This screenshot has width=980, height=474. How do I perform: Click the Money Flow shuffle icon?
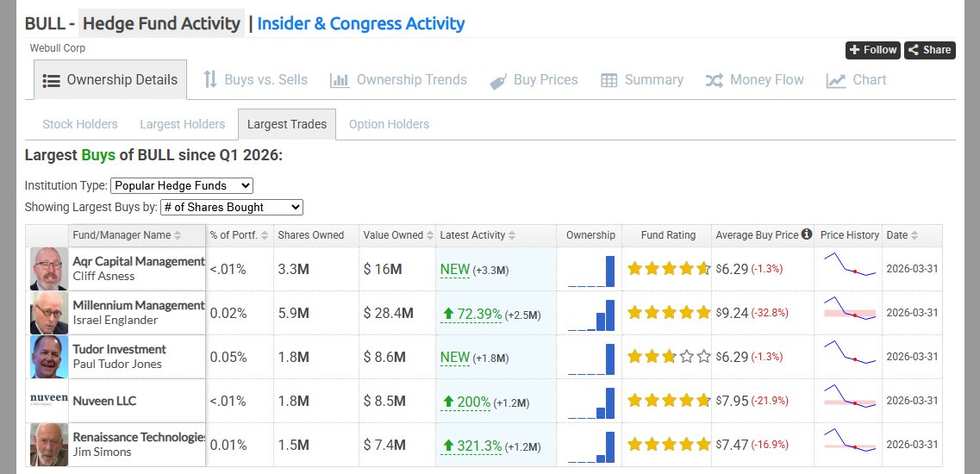pyautogui.click(x=714, y=80)
